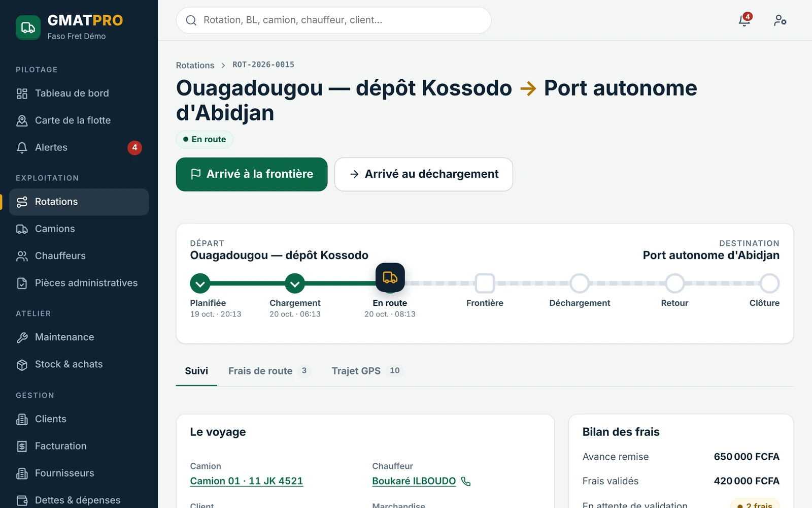This screenshot has height=508, width=812.
Task: Click the 420 000 FCFA validated amount
Action: pos(747,481)
